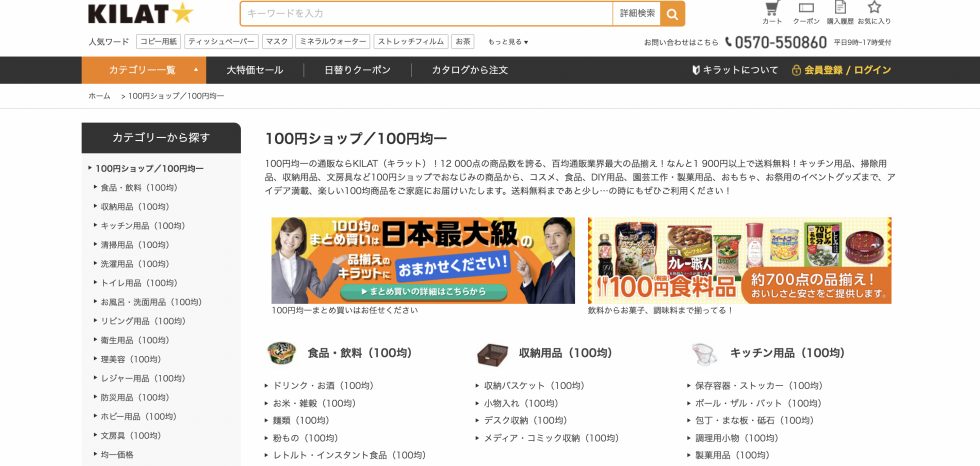The image size is (980, 466).
Task: Open the 大特価セール menu item
Action: (254, 70)
